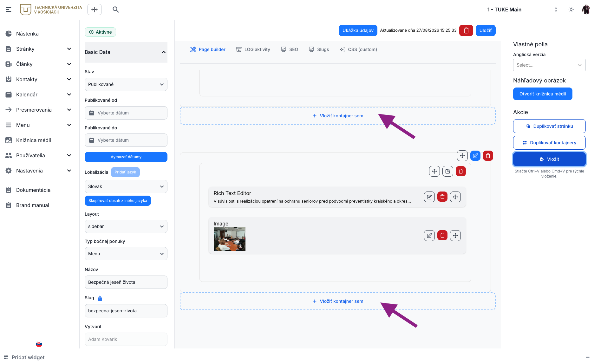594x364 pixels.
Task: Toggle the hamburger sidebar menu icon
Action: [x=9, y=10]
